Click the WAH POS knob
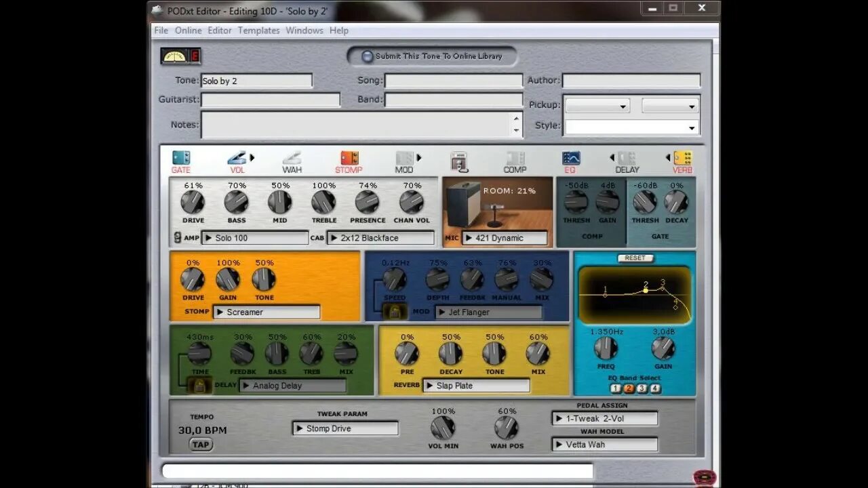This screenshot has height=488, width=868. [x=506, y=428]
